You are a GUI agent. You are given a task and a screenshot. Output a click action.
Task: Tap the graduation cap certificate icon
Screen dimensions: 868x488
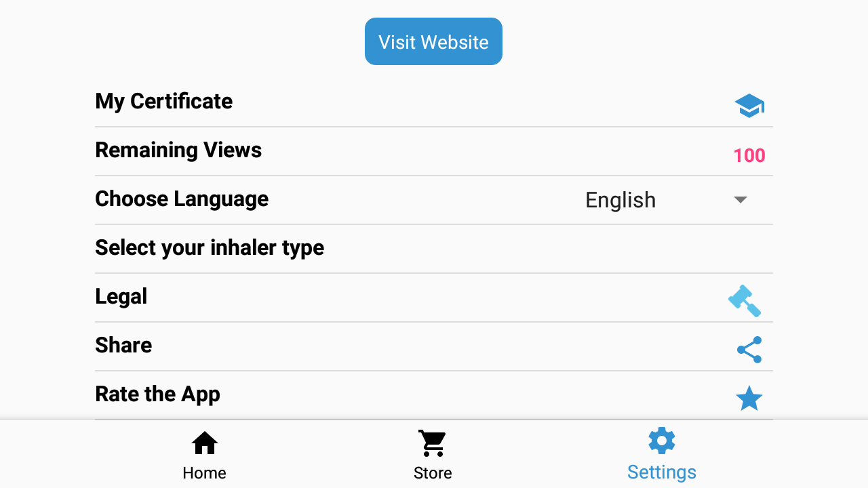click(x=749, y=106)
